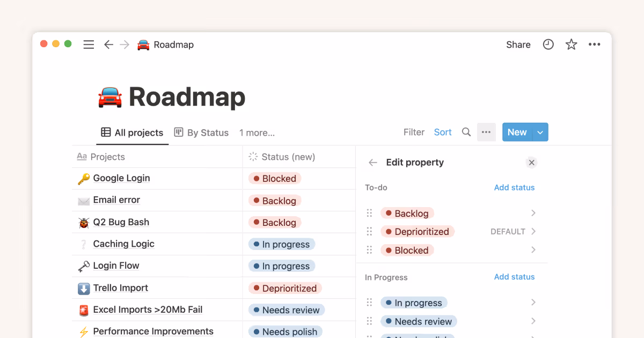Favorite the Roadmap page via the star icon
The height and width of the screenshot is (338, 644).
[x=571, y=45]
